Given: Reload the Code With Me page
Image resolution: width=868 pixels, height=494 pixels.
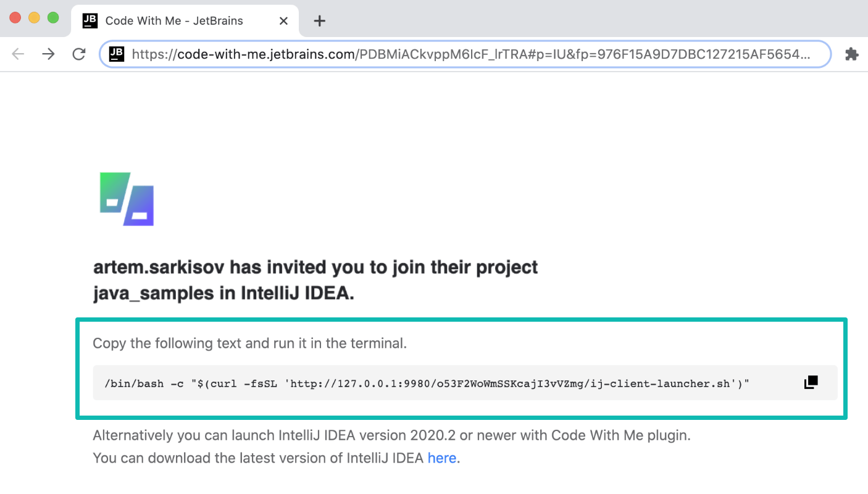Looking at the screenshot, I should coord(79,54).
